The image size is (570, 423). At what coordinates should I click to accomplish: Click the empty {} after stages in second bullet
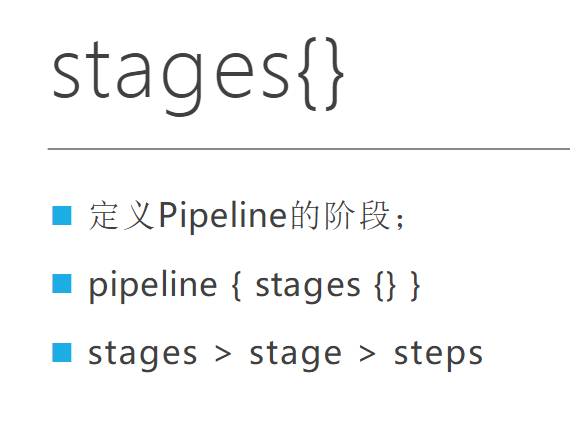tap(385, 286)
